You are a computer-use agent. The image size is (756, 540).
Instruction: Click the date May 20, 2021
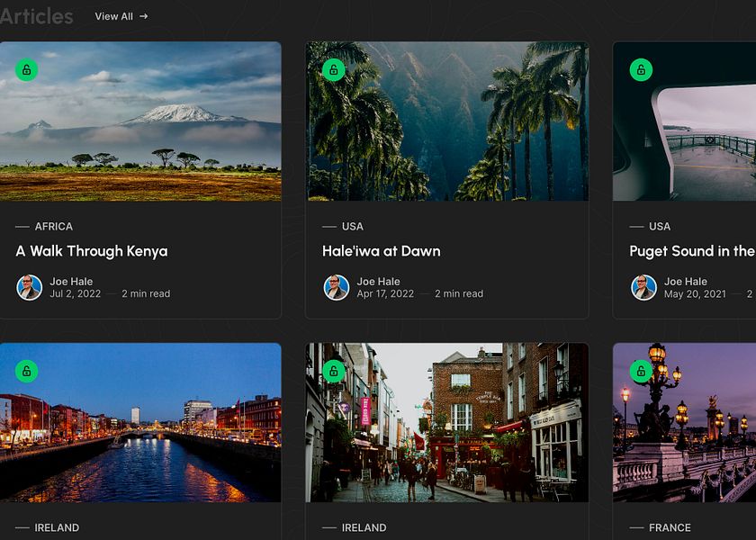[x=695, y=294]
